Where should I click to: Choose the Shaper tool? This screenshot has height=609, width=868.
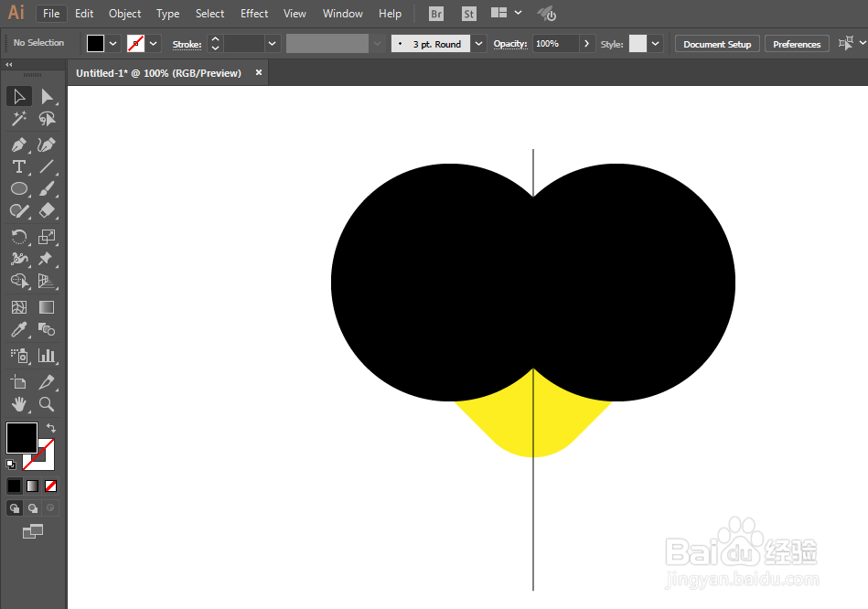[x=19, y=211]
